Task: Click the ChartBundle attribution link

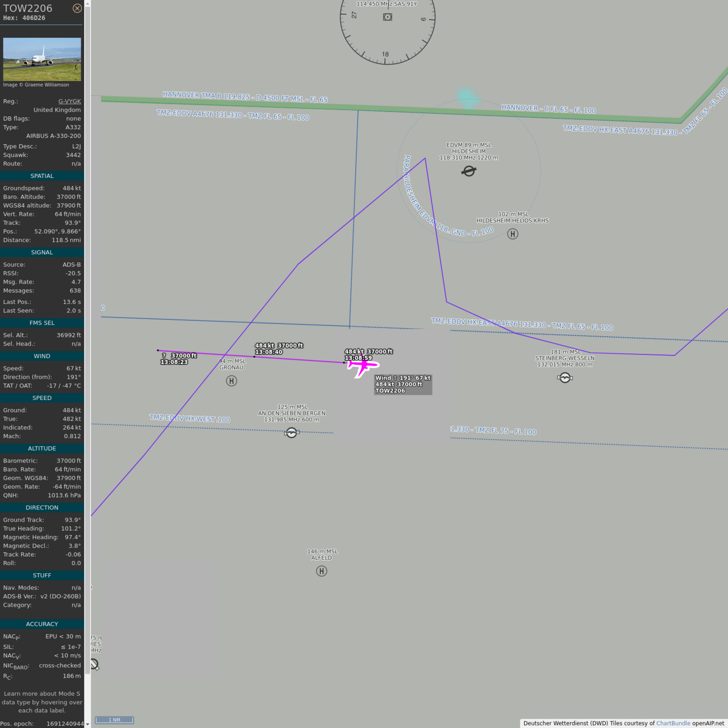Action: (673, 723)
